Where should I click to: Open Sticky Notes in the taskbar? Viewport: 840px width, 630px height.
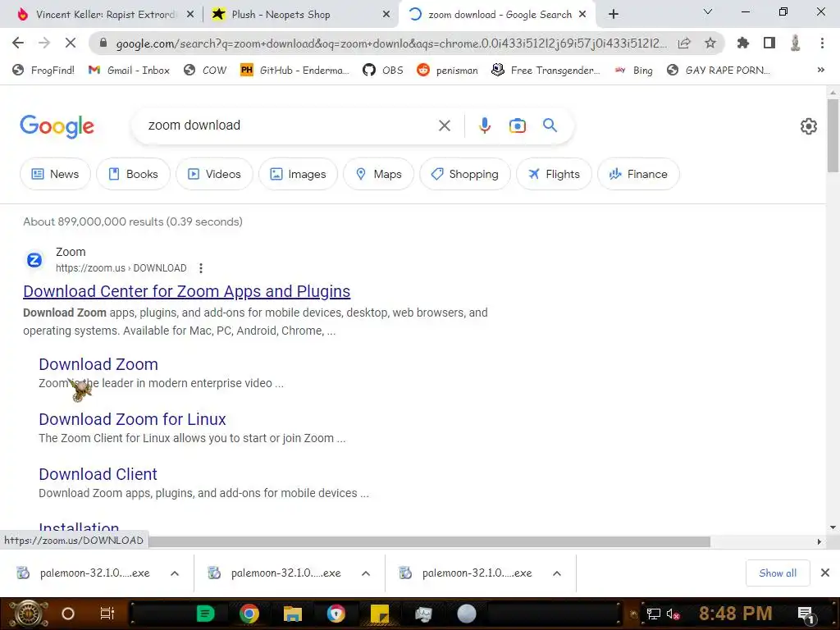(380, 614)
